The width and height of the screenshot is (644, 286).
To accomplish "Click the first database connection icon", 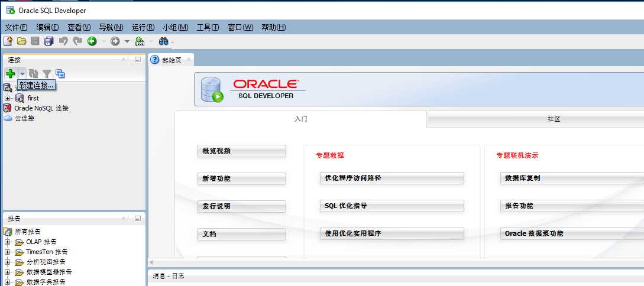I will 20,98.
